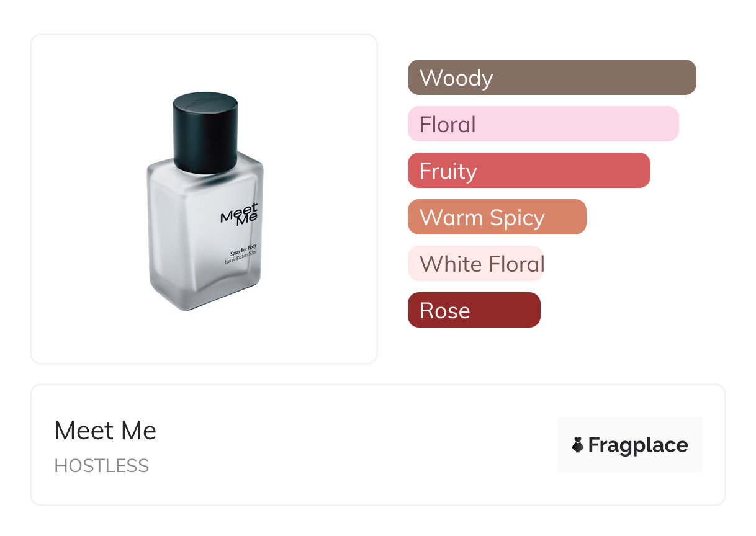Click the word 'Fruity' in the red bar
The height and width of the screenshot is (536, 756).
point(448,171)
